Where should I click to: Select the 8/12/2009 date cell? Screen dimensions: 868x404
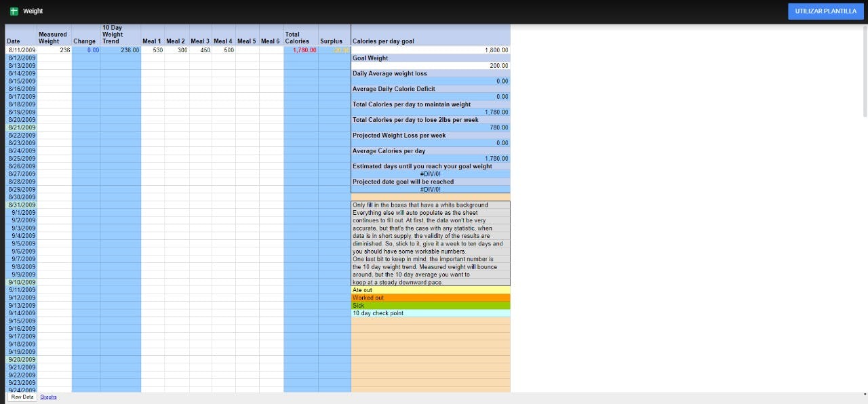(x=21, y=58)
